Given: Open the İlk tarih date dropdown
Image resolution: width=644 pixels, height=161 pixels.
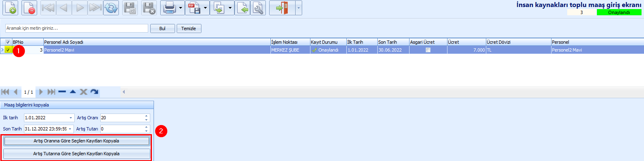Looking at the screenshot, I should [71, 118].
